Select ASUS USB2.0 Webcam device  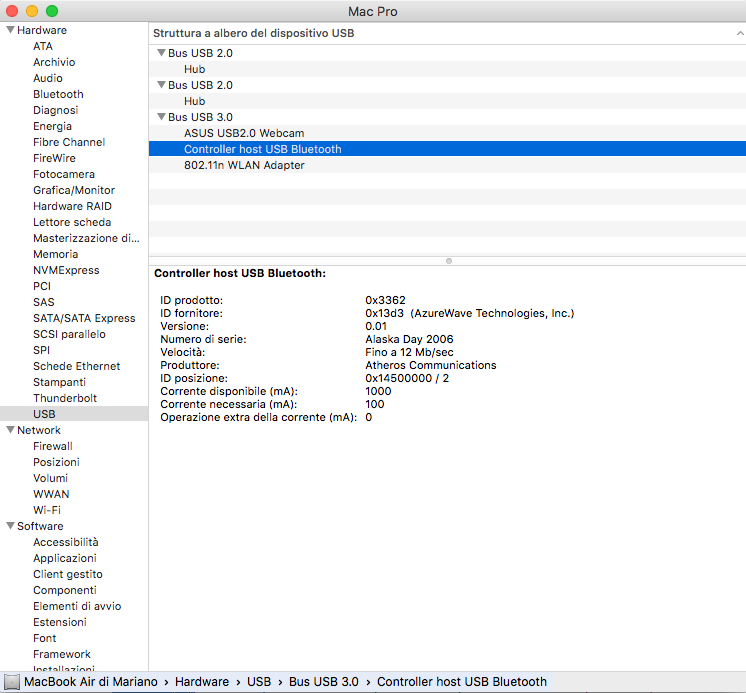click(x=244, y=133)
